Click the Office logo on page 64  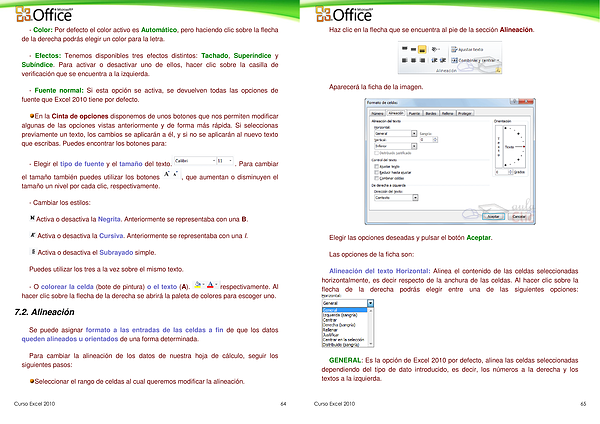pyautogui.click(x=44, y=15)
